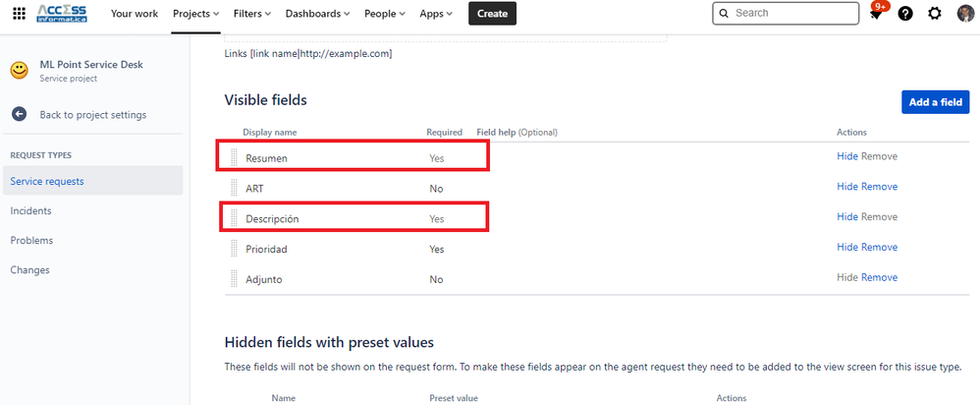Click the ML Point Service Desk smiley avatar
Image resolution: width=980 pixels, height=405 pixels.
click(20, 71)
